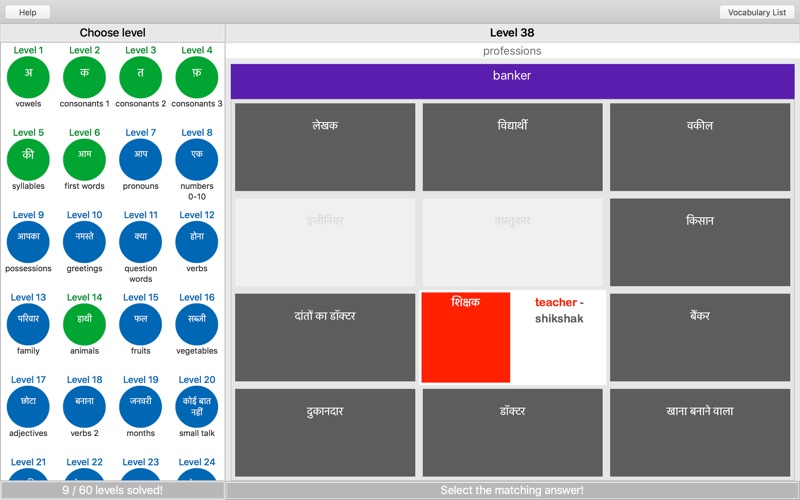The height and width of the screenshot is (500, 800).
Task: Choose the Level 19 months circle
Action: coord(140,407)
